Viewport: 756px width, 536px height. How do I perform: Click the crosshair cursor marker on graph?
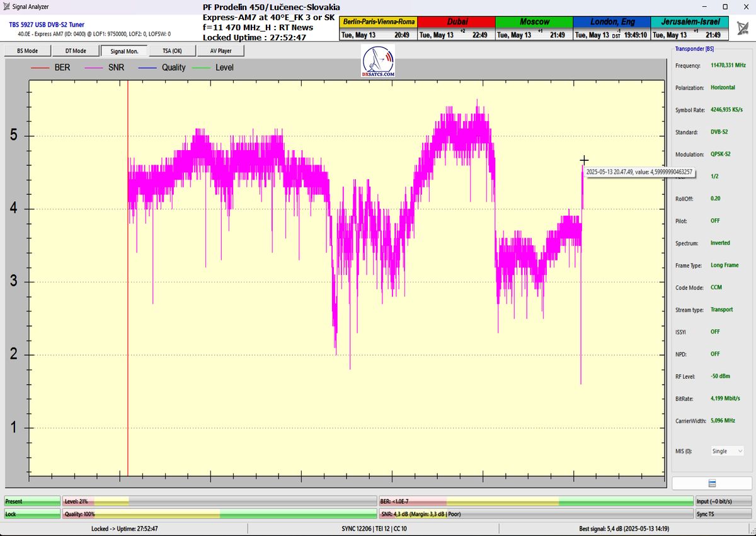[x=584, y=160]
